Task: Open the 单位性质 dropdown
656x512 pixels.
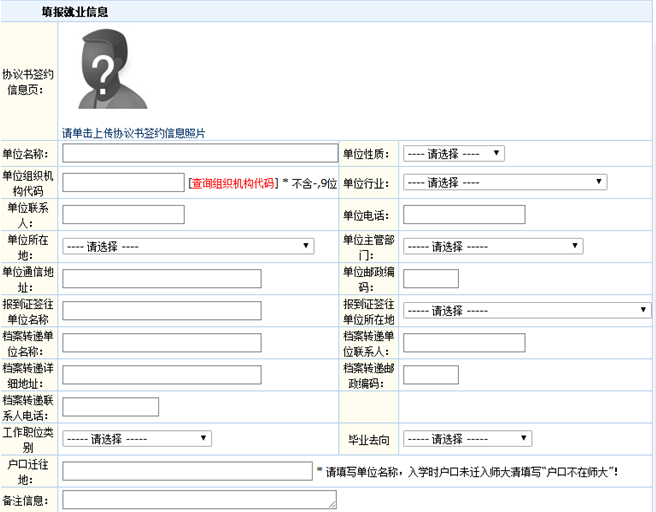Action: coord(454,154)
